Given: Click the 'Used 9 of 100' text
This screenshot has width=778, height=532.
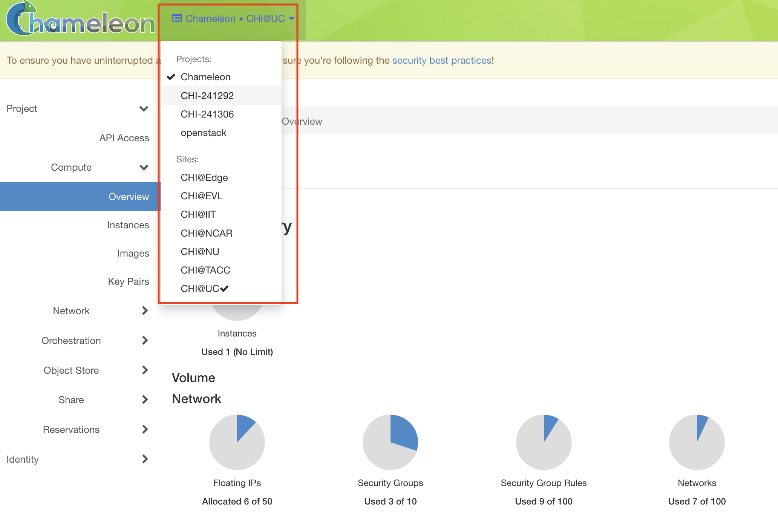Looking at the screenshot, I should click(544, 501).
